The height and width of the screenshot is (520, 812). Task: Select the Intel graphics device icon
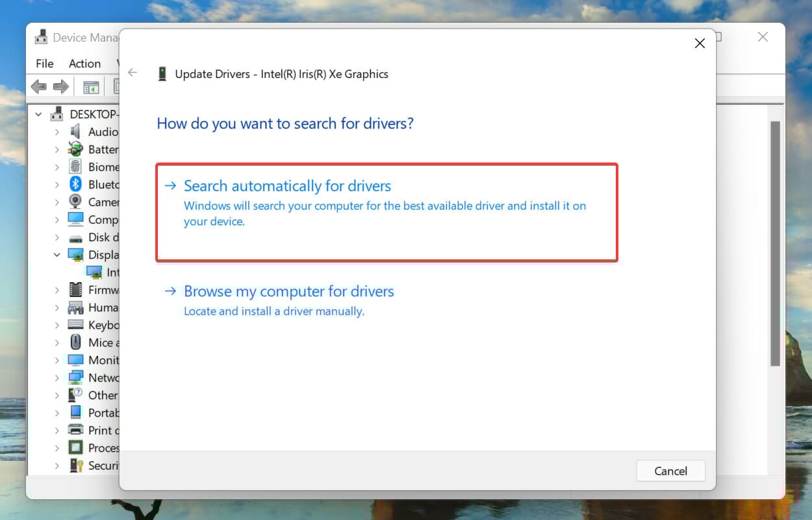(94, 272)
